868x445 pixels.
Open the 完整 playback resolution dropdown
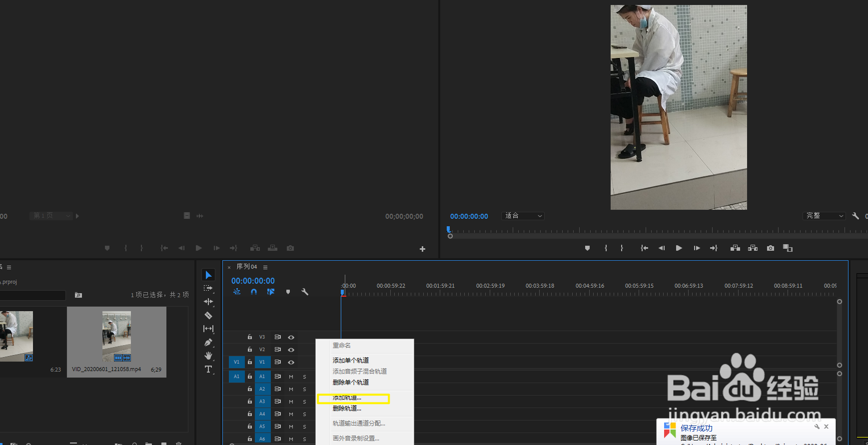coord(824,216)
